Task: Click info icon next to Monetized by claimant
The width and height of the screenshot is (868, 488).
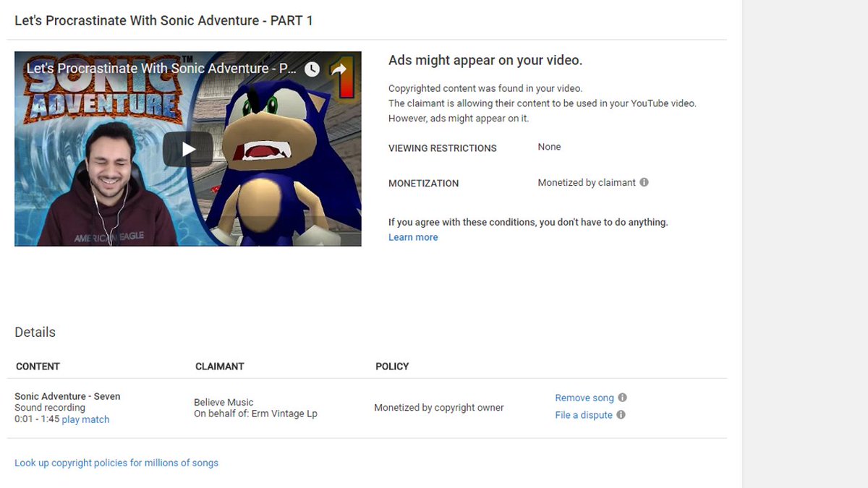Action: pos(644,182)
